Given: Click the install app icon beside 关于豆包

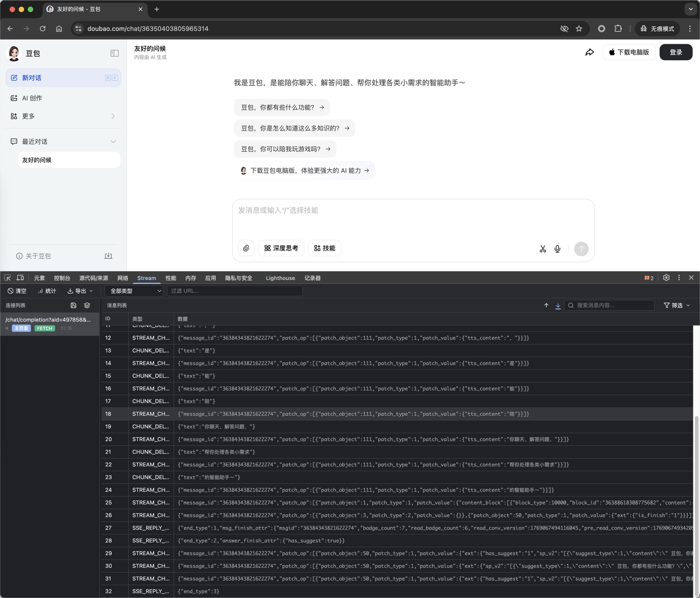Looking at the screenshot, I should (x=108, y=256).
